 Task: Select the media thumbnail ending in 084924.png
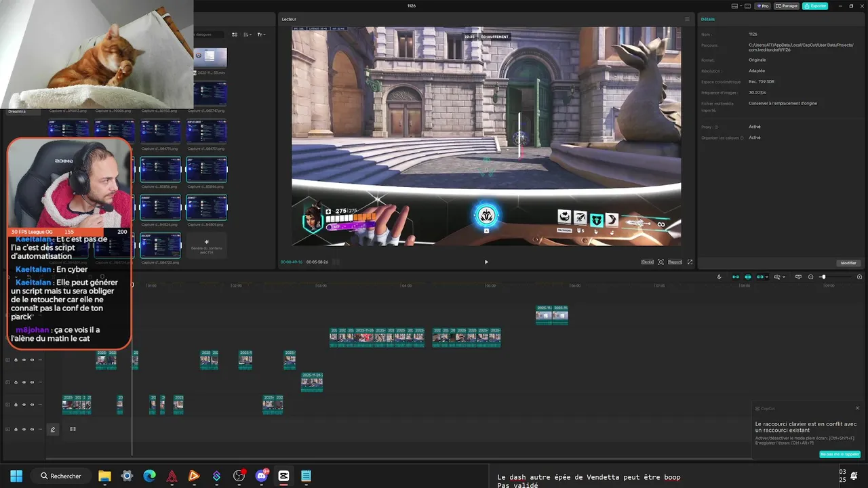[160, 209]
